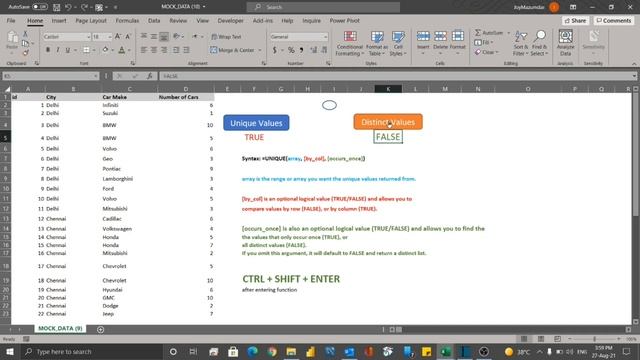Toggle Align Left
Image resolution: width=640 pixels, height=360 pixels.
pyautogui.click(x=144, y=50)
